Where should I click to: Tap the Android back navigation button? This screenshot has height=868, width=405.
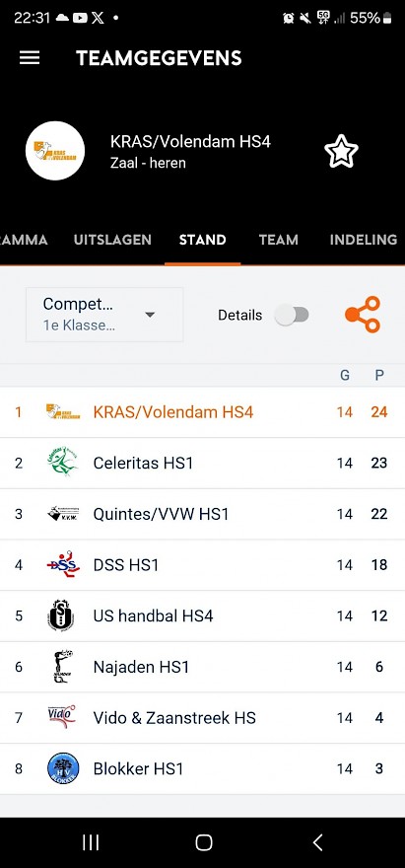pos(317,842)
